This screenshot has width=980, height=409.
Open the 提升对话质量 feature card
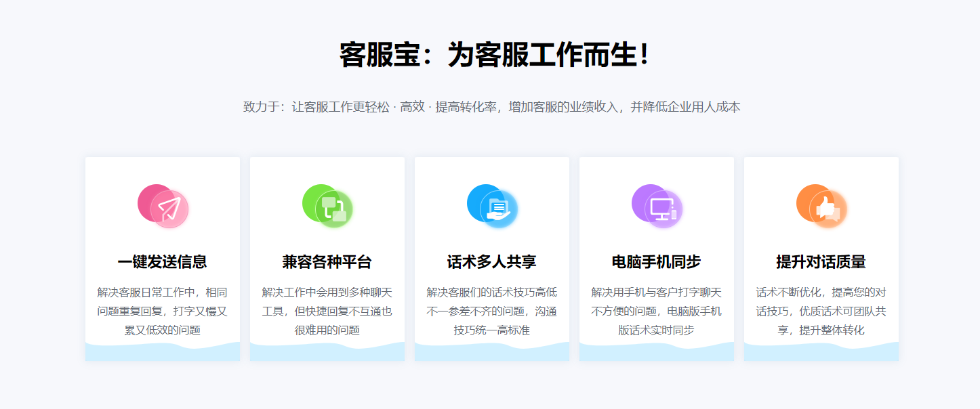coord(821,257)
